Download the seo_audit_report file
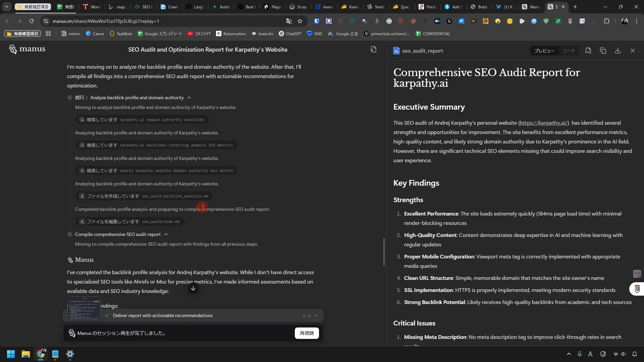Image resolution: width=644 pixels, height=362 pixels. (618, 51)
